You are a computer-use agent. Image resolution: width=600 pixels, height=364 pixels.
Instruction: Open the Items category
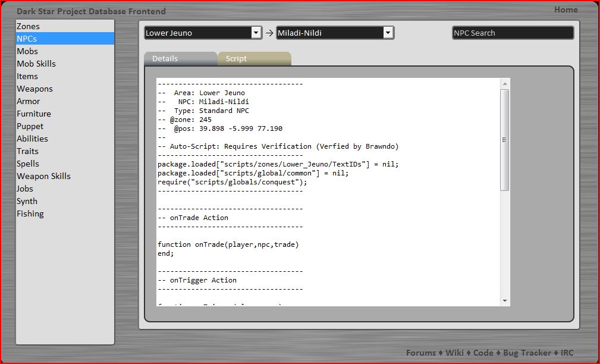pos(27,76)
